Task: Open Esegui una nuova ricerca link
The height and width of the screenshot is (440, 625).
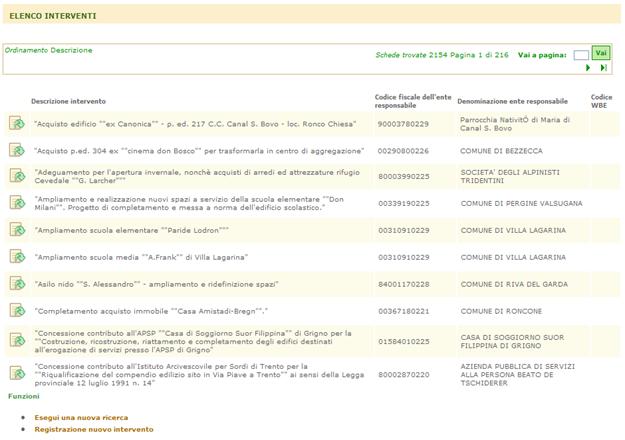Action: 81,418
